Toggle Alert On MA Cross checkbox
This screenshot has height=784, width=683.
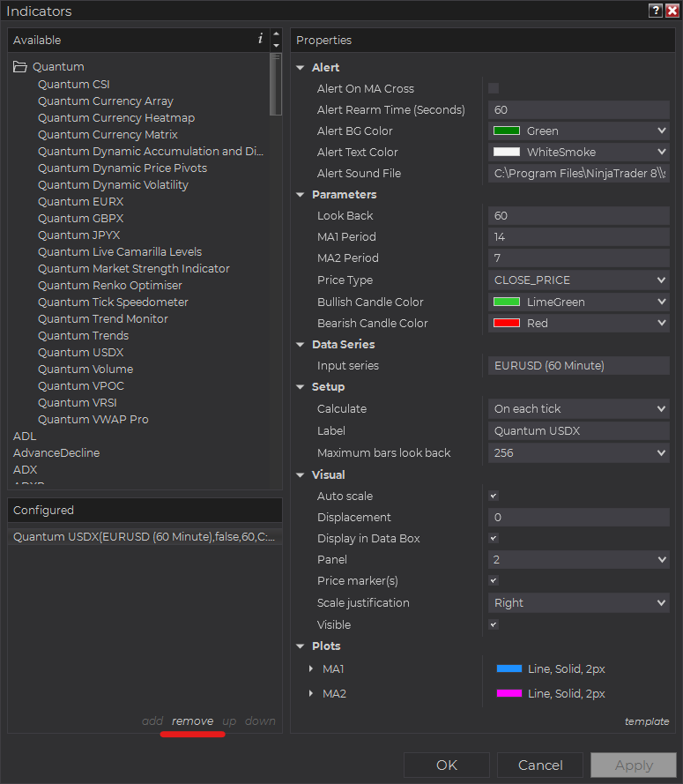coord(494,88)
